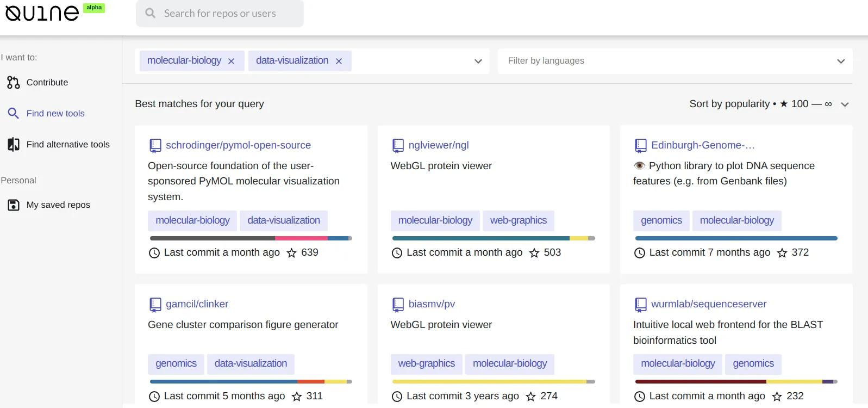Click clock icon in gamcil/clinker card

[x=154, y=397]
